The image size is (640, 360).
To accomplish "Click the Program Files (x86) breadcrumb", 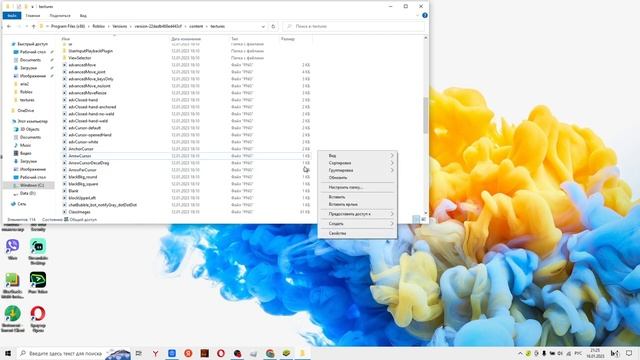I will point(68,26).
